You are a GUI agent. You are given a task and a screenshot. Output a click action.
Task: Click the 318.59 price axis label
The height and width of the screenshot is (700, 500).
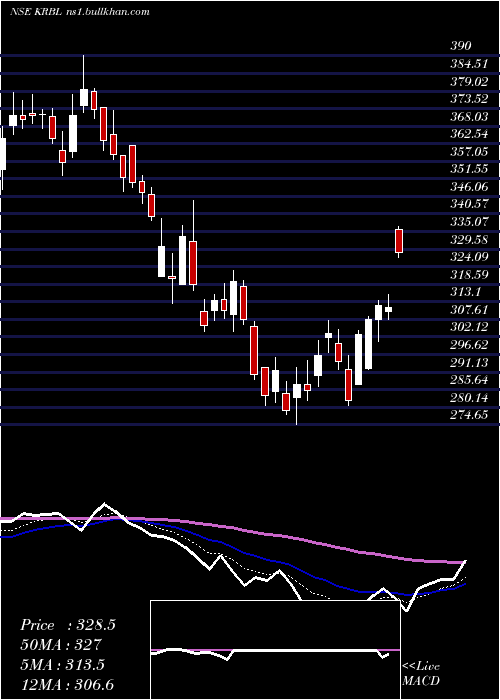[469, 275]
